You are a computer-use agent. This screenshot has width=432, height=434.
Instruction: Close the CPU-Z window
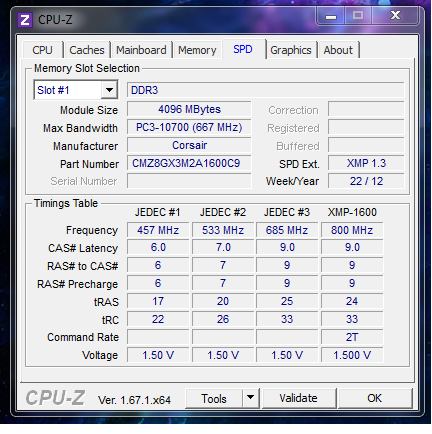click(x=395, y=15)
